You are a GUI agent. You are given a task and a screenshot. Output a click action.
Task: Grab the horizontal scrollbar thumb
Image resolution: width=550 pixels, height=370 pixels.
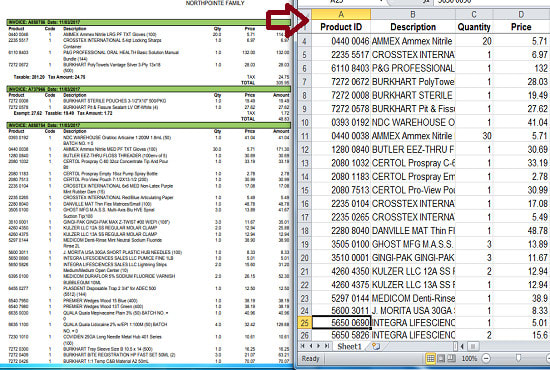coord(472,347)
